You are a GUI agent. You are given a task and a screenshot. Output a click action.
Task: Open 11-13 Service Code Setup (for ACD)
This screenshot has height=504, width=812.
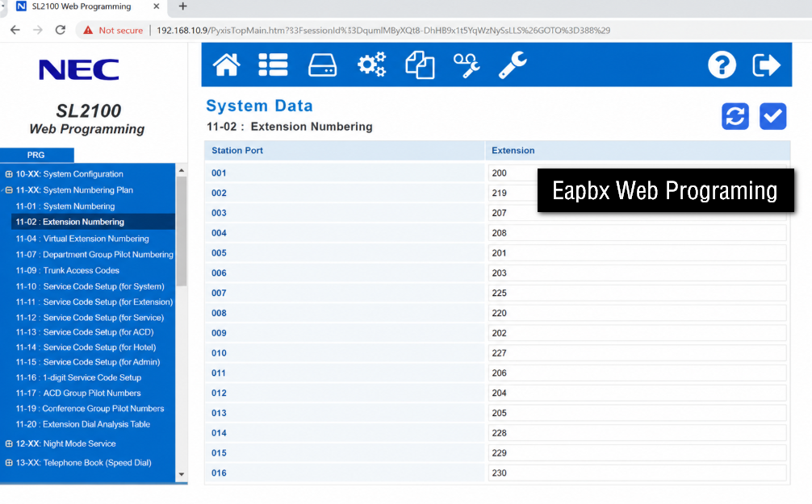tap(85, 331)
